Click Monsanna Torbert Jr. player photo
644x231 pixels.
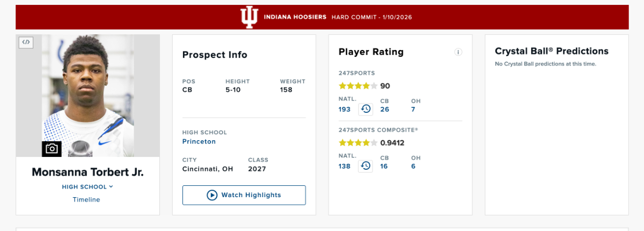[88, 91]
